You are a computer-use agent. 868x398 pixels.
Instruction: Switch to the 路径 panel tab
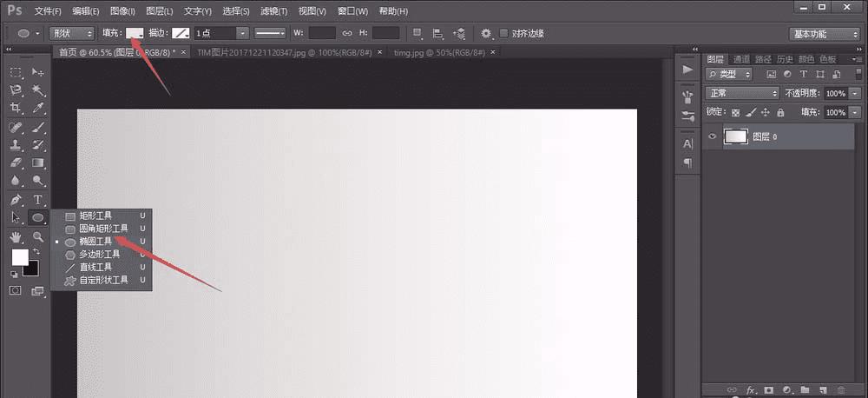click(763, 59)
